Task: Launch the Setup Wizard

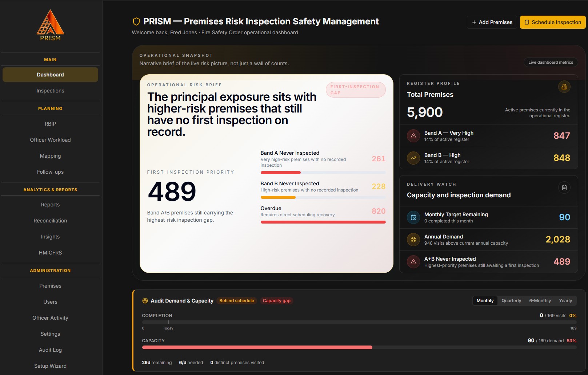Action: (x=50, y=366)
